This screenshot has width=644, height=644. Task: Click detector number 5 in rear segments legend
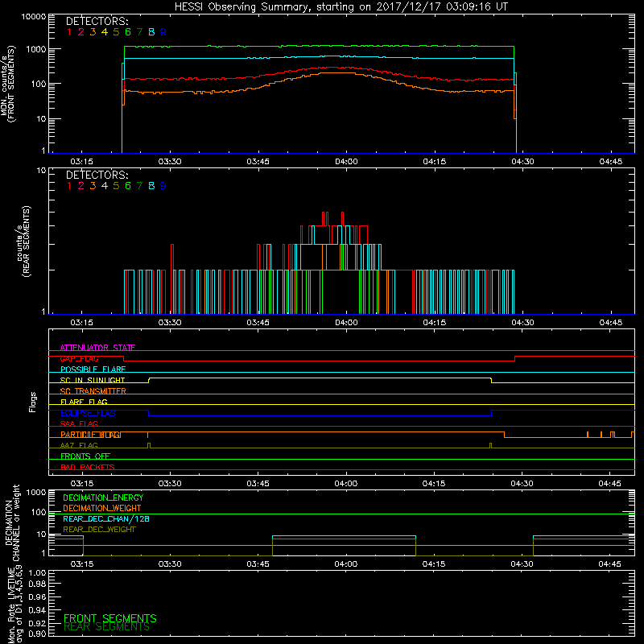tap(116, 186)
